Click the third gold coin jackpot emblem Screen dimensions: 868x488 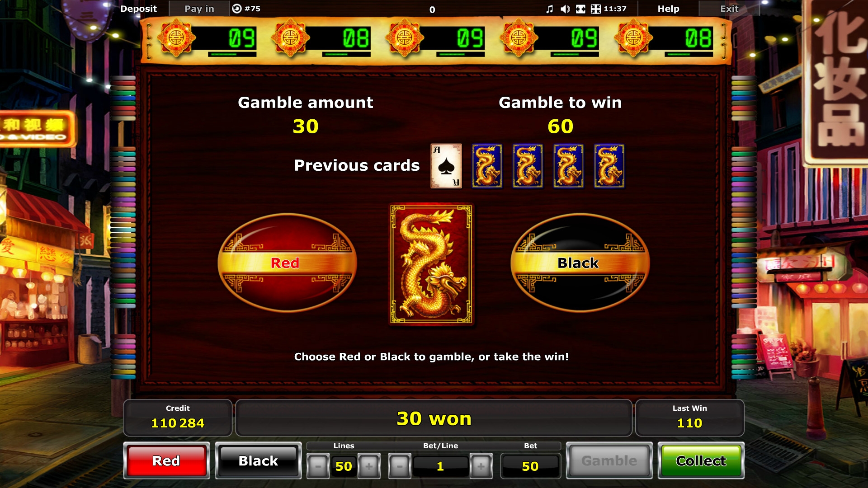point(404,38)
